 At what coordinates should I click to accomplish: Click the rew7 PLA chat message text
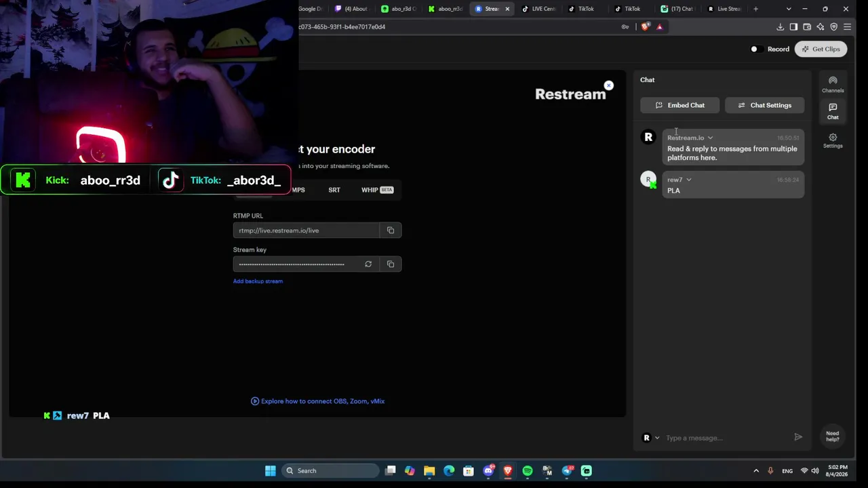[673, 190]
